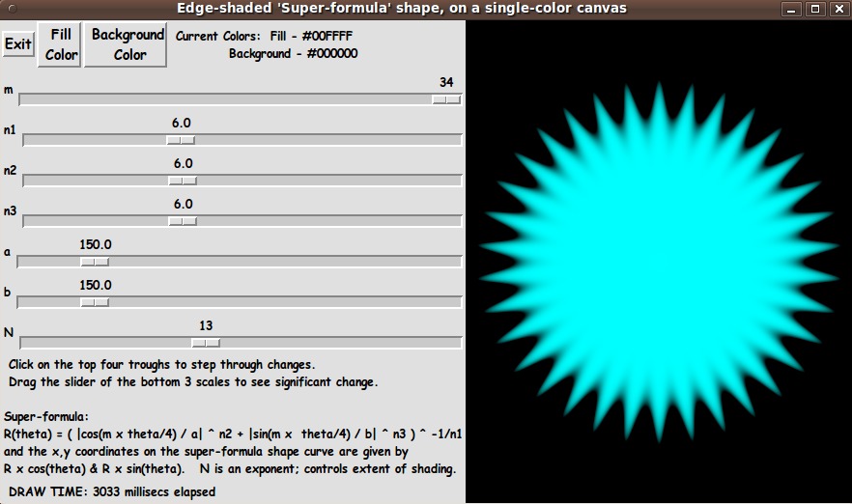Grab the a scale slider handle
This screenshot has height=504, width=852.
click(94, 262)
